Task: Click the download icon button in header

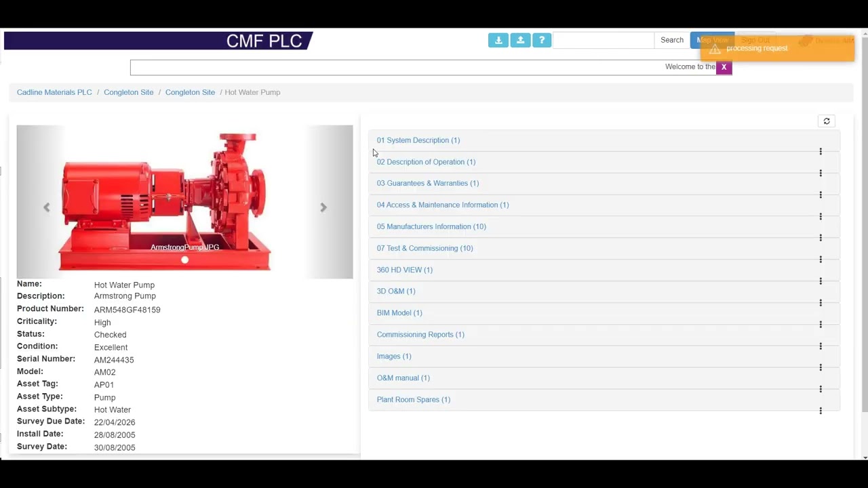Action: [498, 40]
